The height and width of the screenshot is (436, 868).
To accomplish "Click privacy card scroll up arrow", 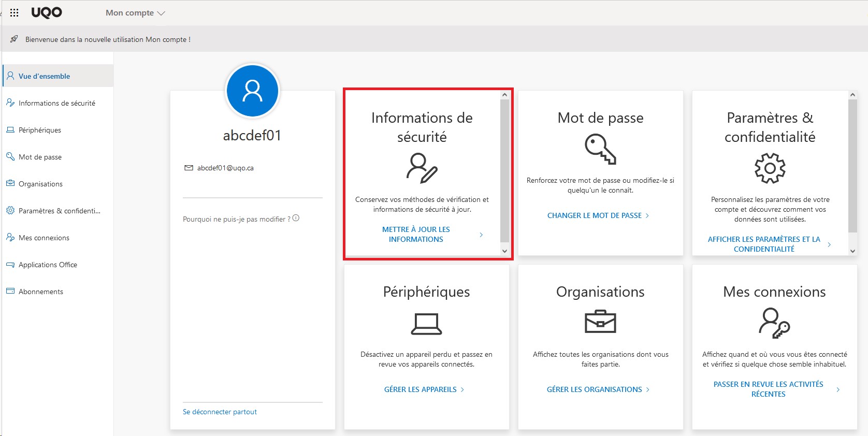I will tap(852, 95).
